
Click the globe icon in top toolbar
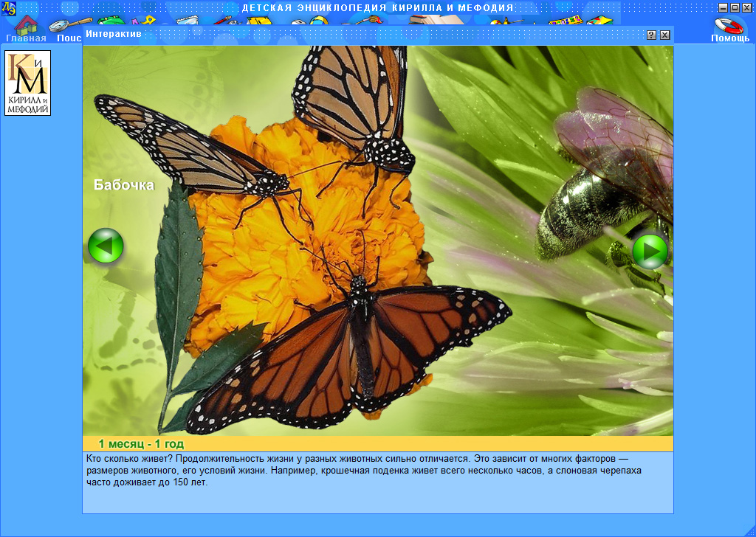319,21
